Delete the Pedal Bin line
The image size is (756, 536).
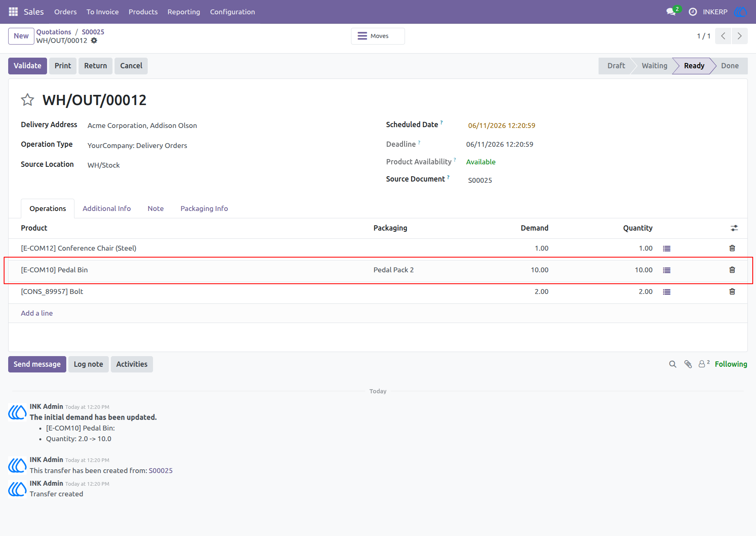click(x=732, y=270)
